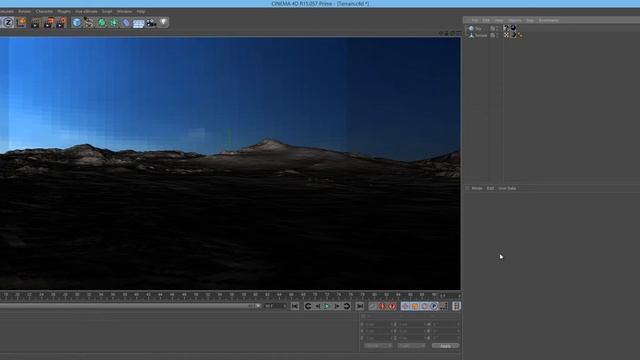Open Edit Render Settings icon
640x360 pixels.
[61, 22]
